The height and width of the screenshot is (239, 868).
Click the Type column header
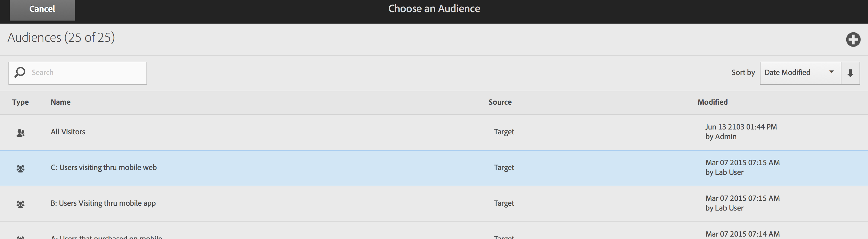point(20,102)
